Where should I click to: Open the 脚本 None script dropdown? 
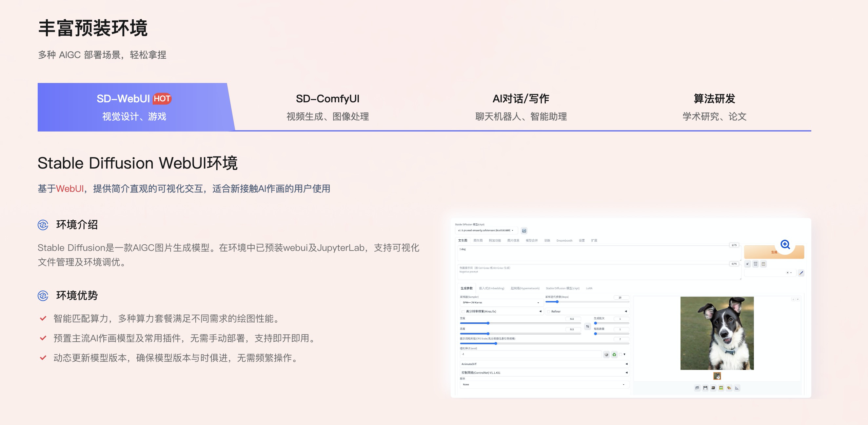(544, 385)
